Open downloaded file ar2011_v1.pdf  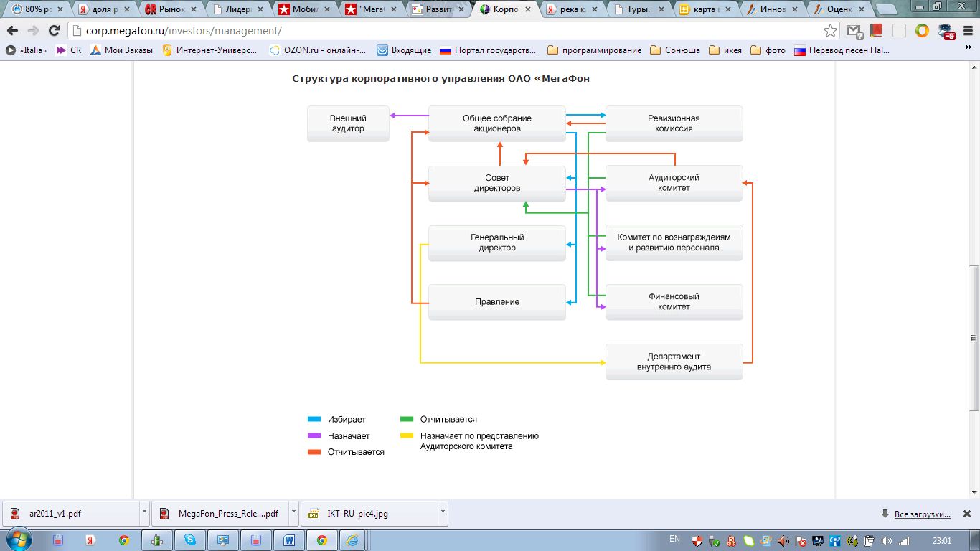(x=70, y=514)
